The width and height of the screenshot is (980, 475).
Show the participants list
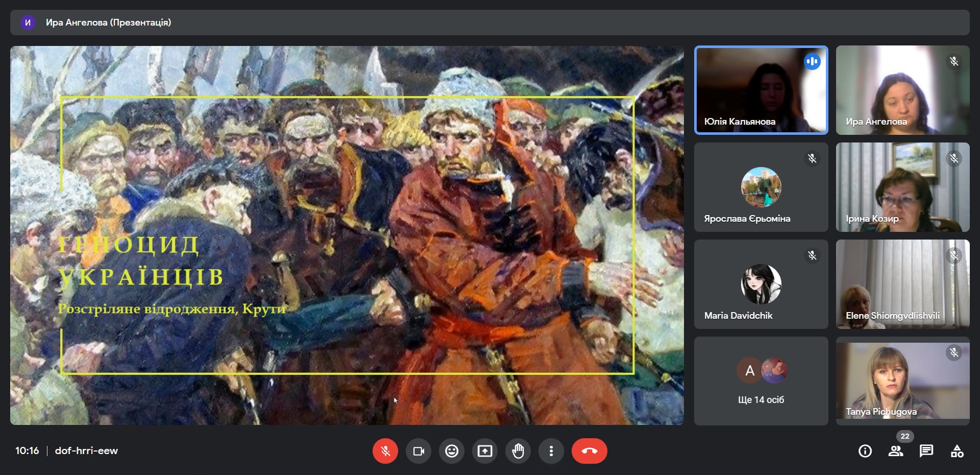coord(896,451)
